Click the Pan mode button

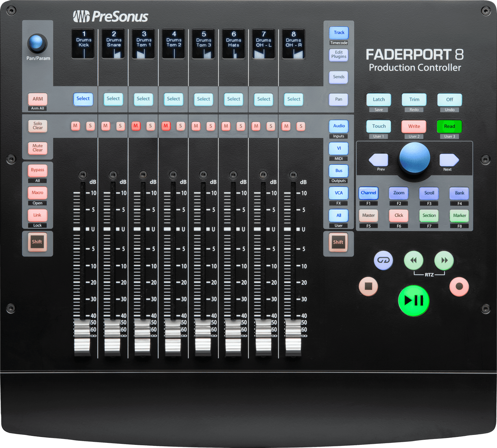click(339, 99)
